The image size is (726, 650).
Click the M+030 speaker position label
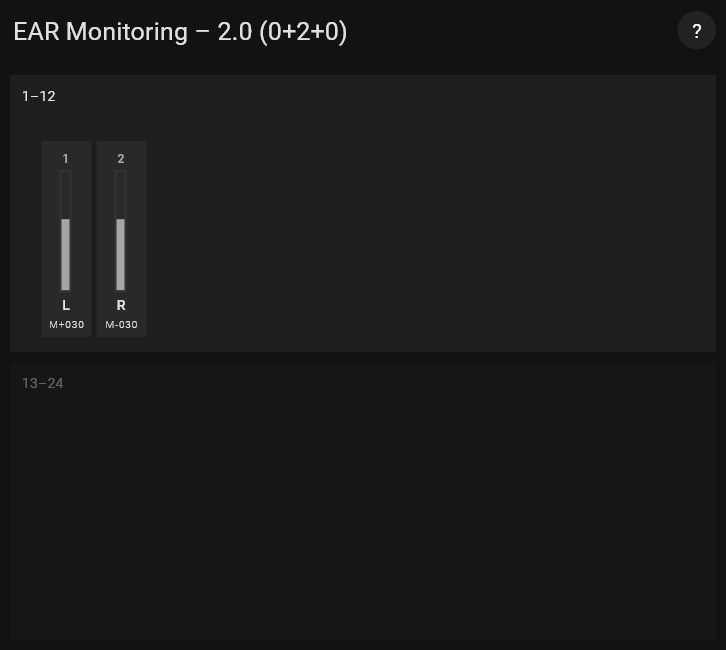[x=67, y=325]
